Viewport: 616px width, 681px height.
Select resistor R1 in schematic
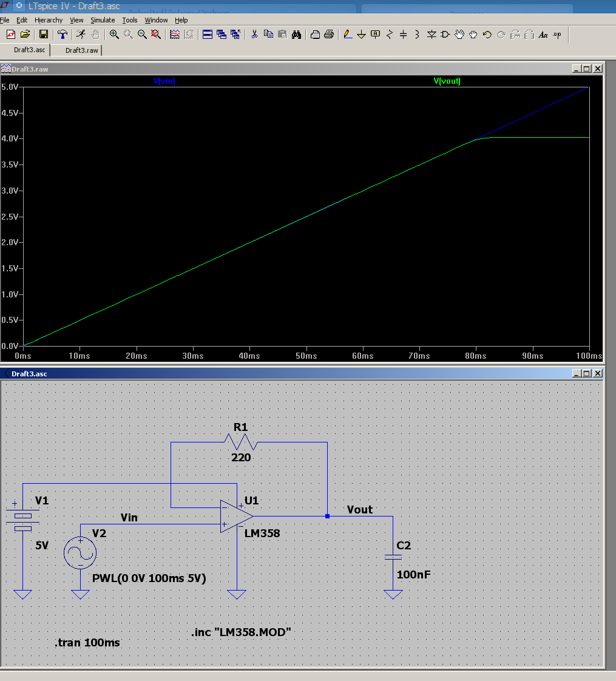pos(241,442)
